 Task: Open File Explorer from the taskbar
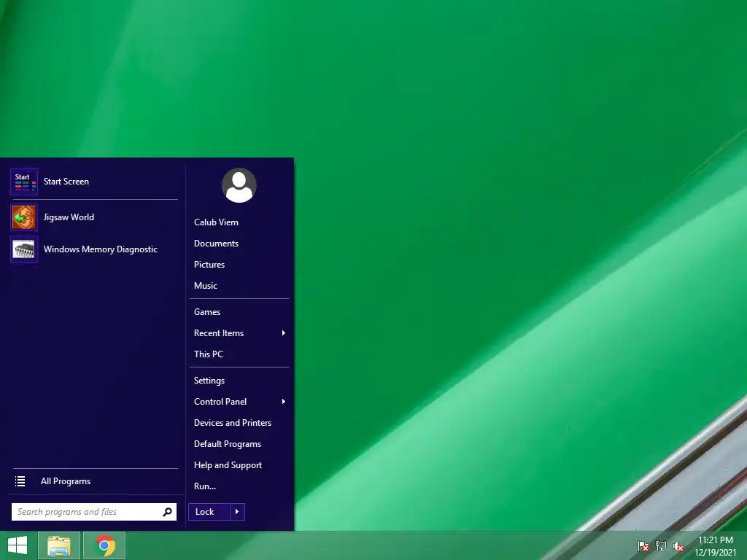click(x=59, y=545)
